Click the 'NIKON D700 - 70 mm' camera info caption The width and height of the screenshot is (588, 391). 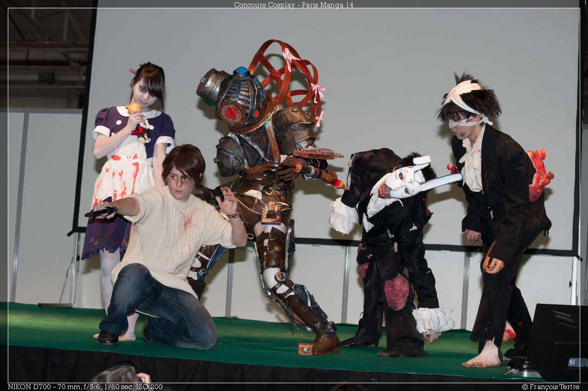pyautogui.click(x=85, y=387)
